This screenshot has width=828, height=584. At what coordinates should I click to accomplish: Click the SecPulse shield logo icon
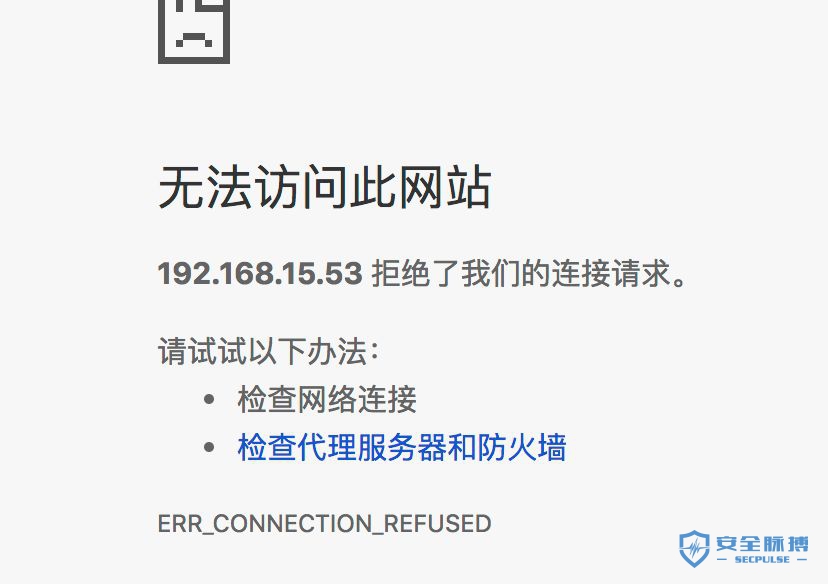pos(694,549)
